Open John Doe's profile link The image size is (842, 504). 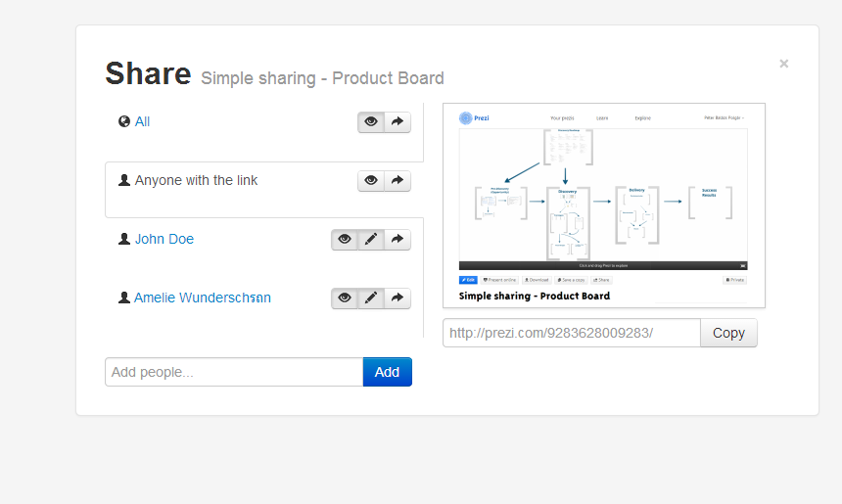click(164, 239)
